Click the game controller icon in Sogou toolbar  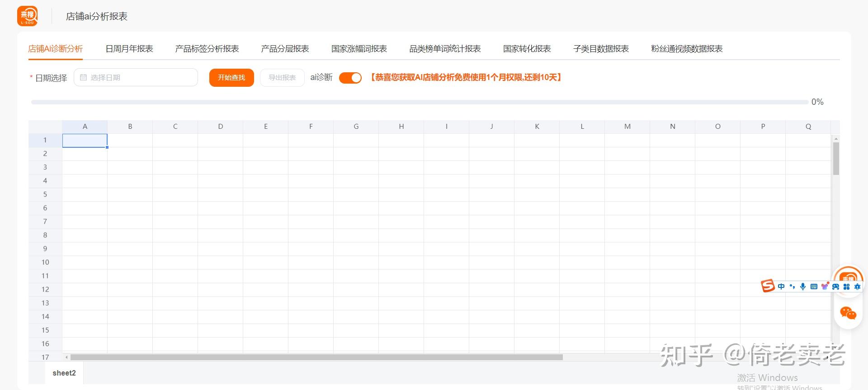click(835, 287)
